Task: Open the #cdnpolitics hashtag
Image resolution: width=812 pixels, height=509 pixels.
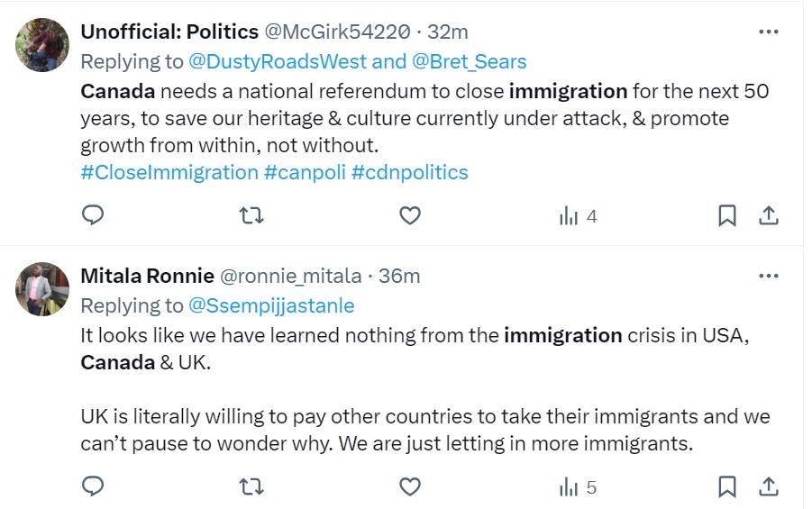Action: coord(410,172)
